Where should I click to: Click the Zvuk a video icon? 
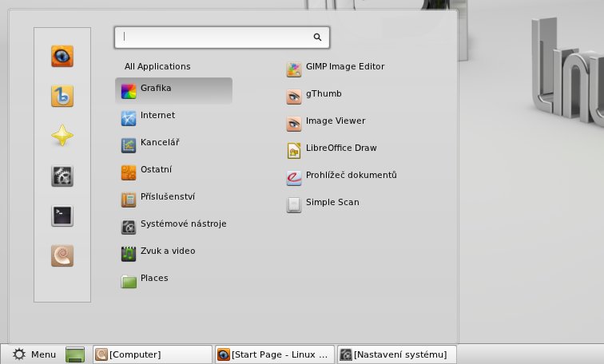pos(129,255)
